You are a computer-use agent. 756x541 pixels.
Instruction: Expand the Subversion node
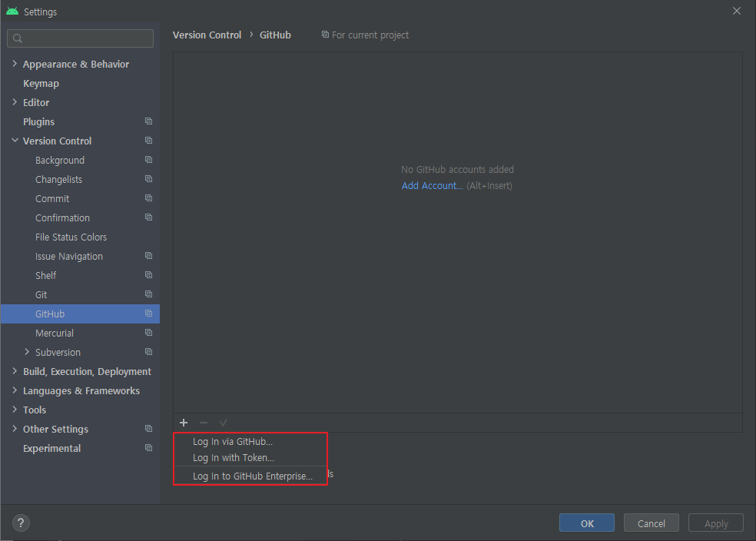tap(27, 352)
